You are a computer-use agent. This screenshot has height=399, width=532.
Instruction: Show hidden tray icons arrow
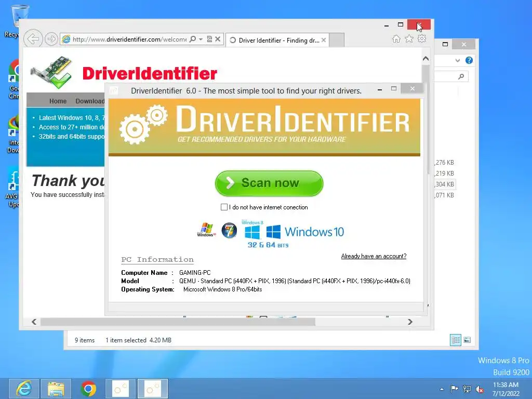click(442, 389)
